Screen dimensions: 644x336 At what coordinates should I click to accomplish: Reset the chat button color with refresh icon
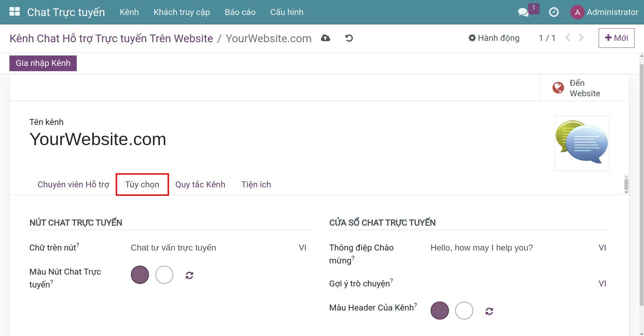tap(189, 275)
